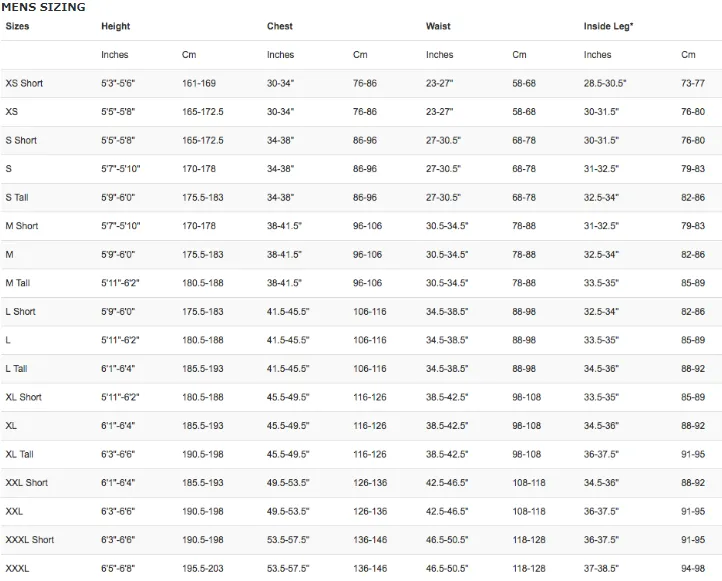Click height value 195.5-203 in XXXL row
Image resolution: width=722 pixels, height=581 pixels.
coord(203,569)
